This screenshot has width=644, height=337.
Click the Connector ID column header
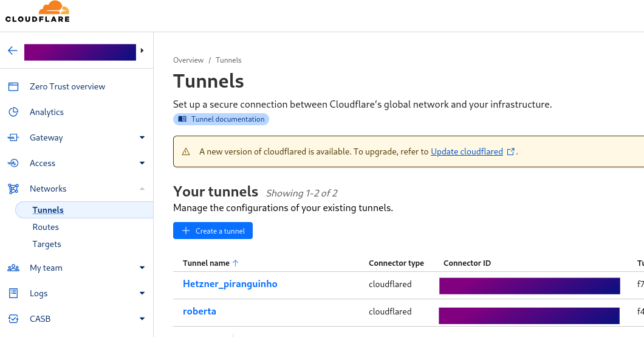pyautogui.click(x=467, y=263)
